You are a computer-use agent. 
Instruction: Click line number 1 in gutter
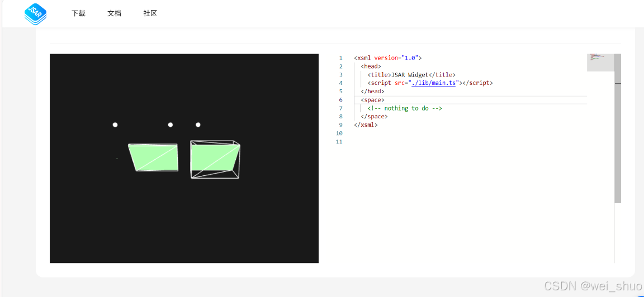pyautogui.click(x=340, y=58)
